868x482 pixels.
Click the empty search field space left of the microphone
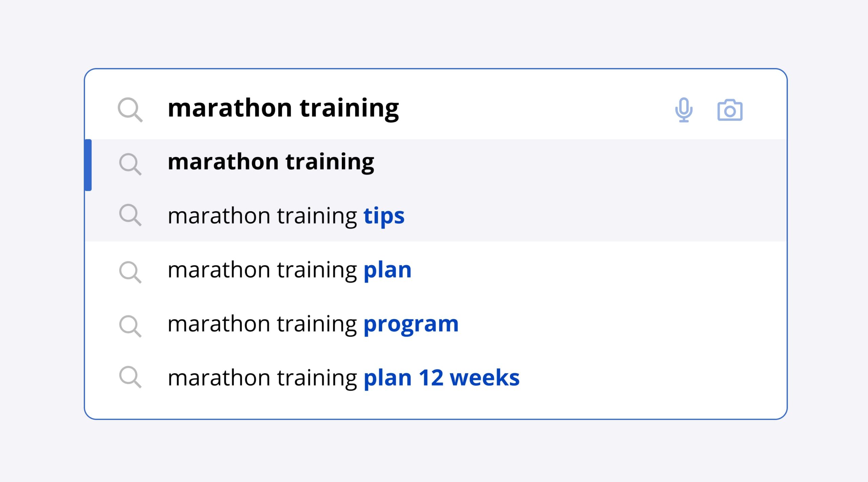[536, 109]
